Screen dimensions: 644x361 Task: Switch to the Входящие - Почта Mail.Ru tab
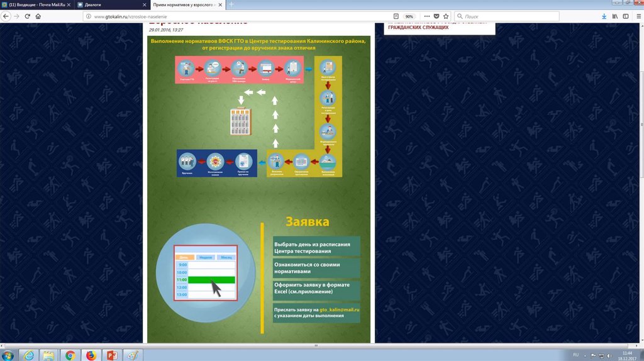(x=36, y=5)
